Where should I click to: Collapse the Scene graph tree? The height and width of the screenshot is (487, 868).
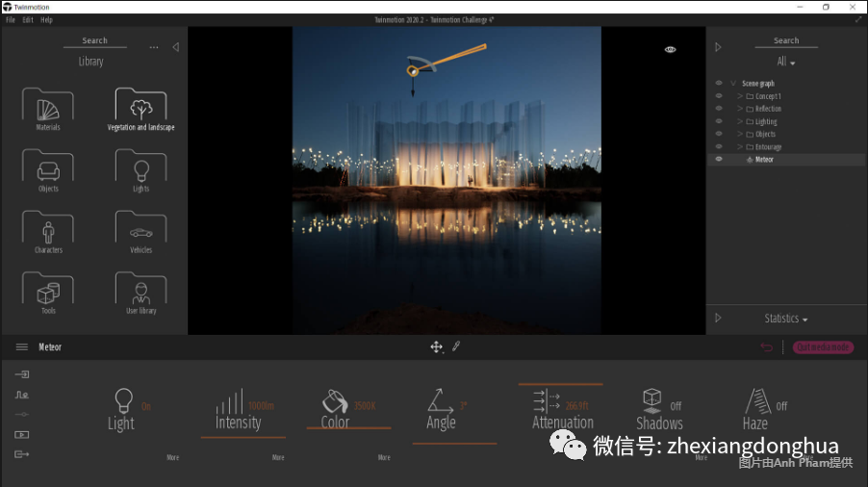pyautogui.click(x=733, y=83)
